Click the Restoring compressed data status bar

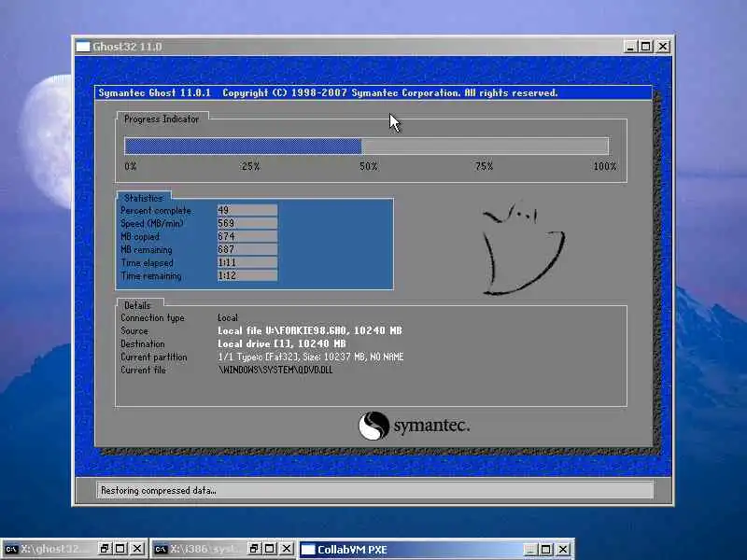click(374, 491)
